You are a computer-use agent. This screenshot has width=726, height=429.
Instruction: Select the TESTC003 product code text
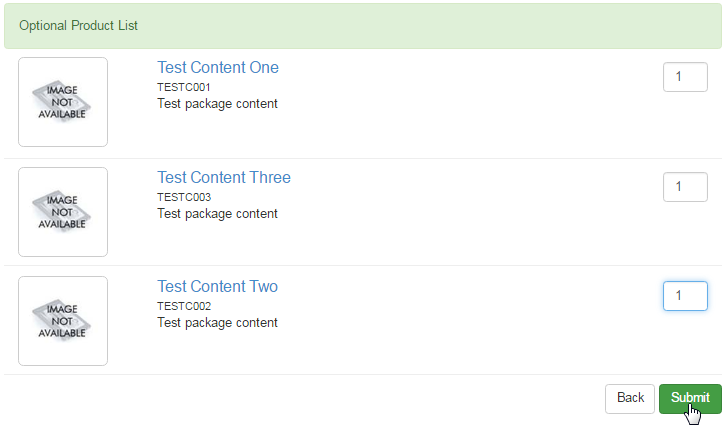click(x=184, y=197)
